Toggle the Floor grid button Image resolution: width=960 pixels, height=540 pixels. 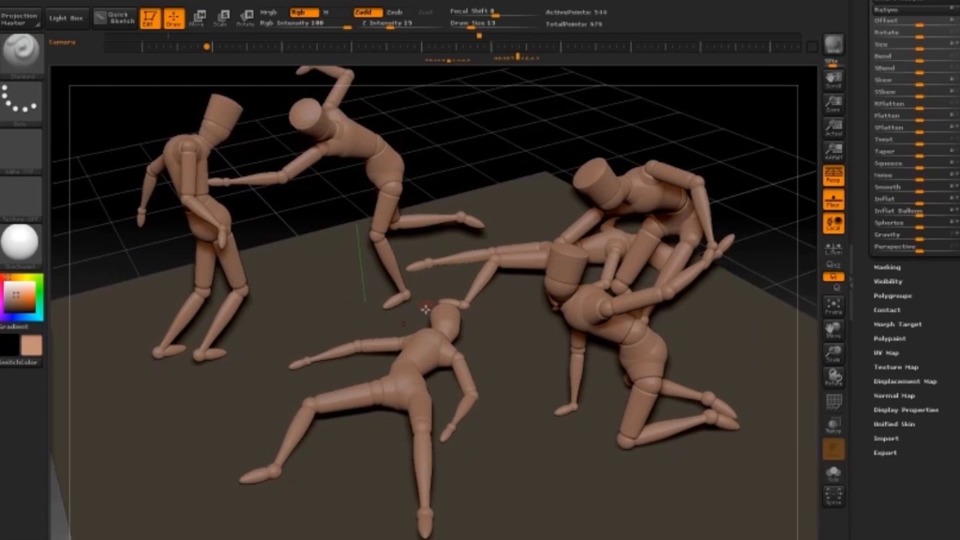pos(833,200)
